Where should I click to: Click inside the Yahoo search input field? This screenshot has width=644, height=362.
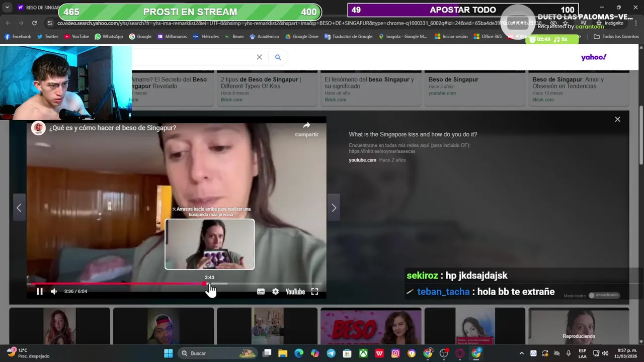pos(194,57)
